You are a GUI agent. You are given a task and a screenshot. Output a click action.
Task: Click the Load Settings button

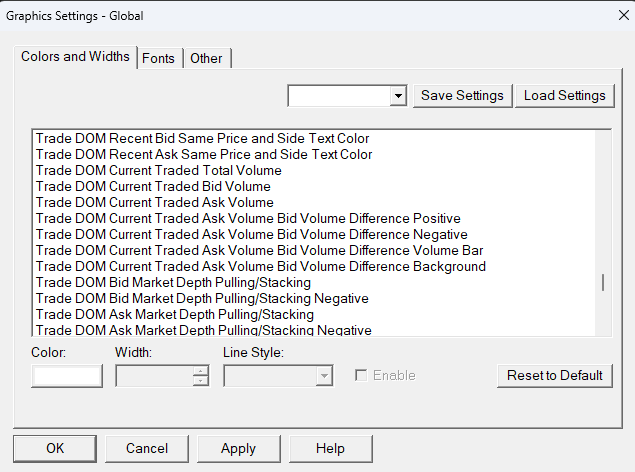pyautogui.click(x=564, y=95)
